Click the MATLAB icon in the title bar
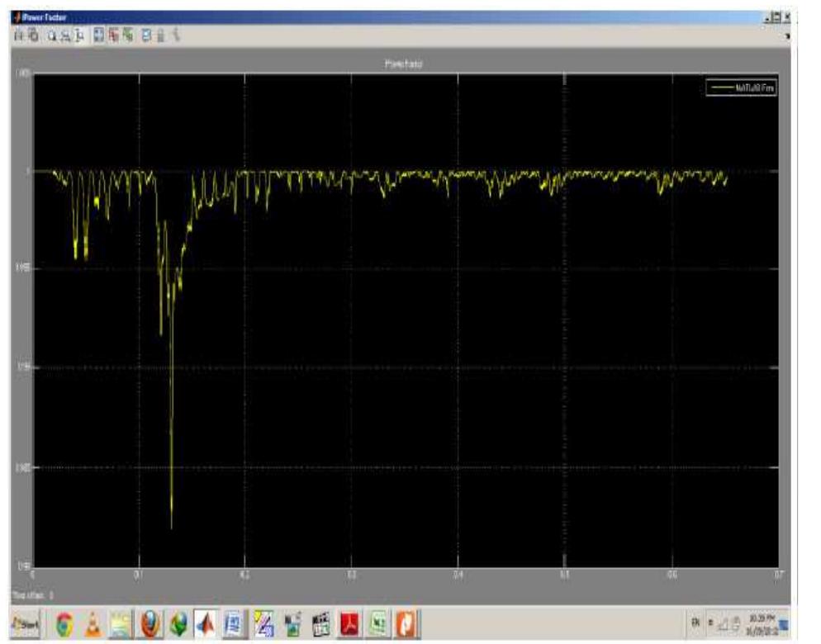821x644 pixels. click(17, 17)
